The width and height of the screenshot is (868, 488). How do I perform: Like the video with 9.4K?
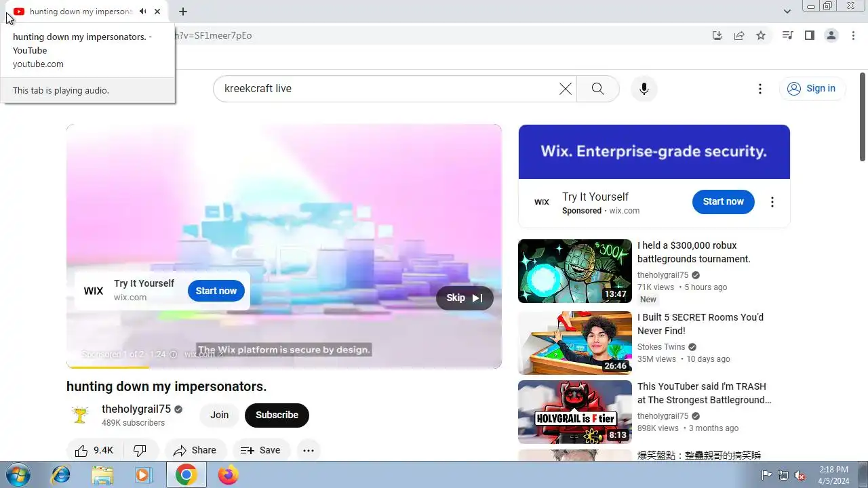click(94, 450)
